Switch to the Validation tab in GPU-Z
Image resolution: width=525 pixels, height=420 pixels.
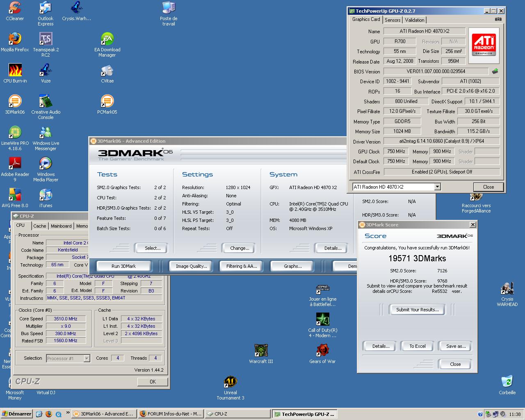415,20
